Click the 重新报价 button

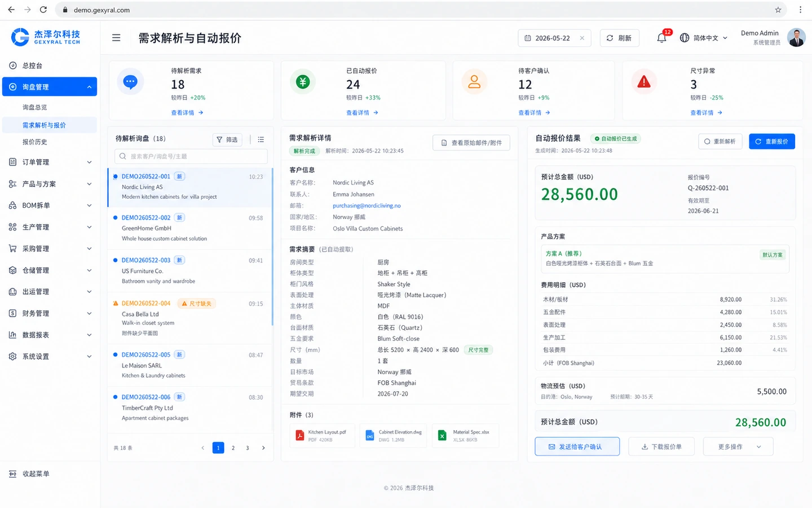pyautogui.click(x=772, y=142)
